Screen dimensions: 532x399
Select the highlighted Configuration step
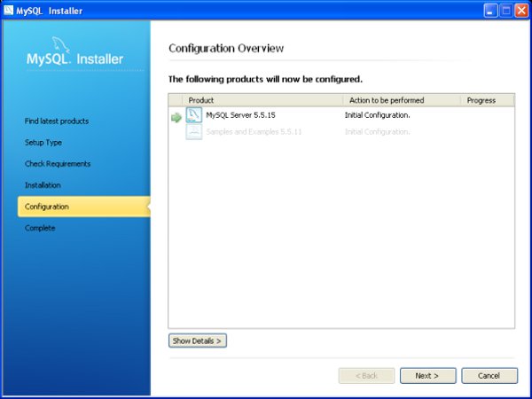click(84, 207)
